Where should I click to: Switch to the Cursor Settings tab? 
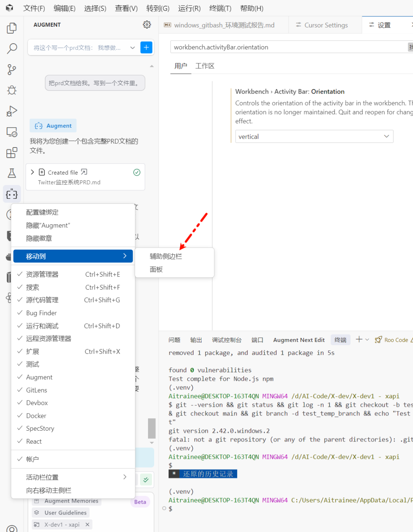pyautogui.click(x=325, y=25)
